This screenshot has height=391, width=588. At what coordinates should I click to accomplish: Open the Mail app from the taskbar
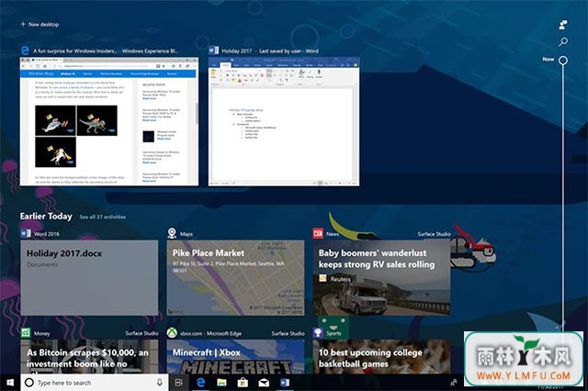[264, 383]
